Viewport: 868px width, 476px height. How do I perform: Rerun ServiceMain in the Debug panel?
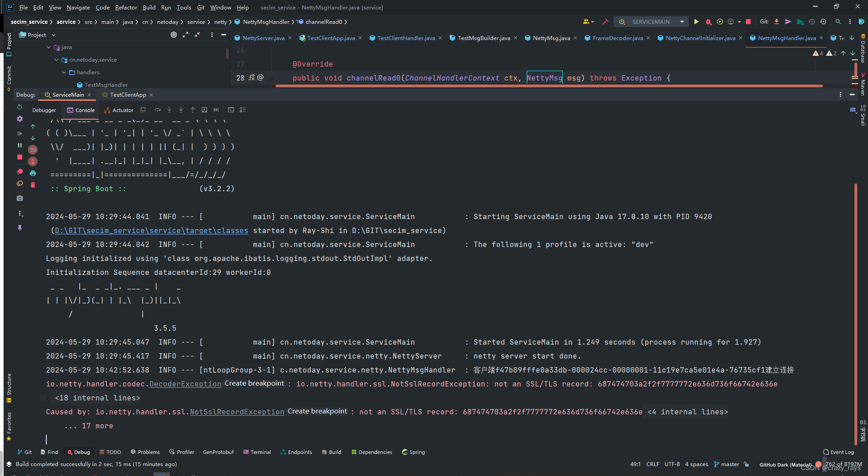(x=19, y=107)
